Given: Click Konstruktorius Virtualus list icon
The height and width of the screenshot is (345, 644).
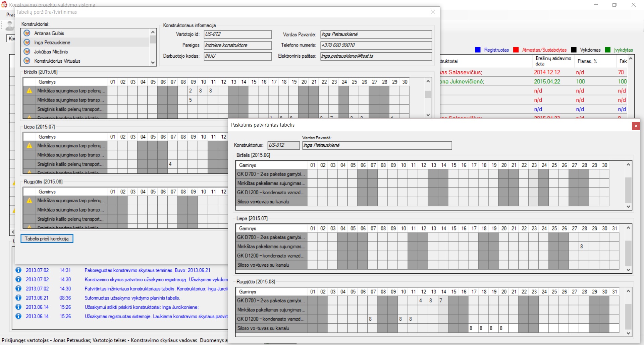Looking at the screenshot, I should (27, 61).
